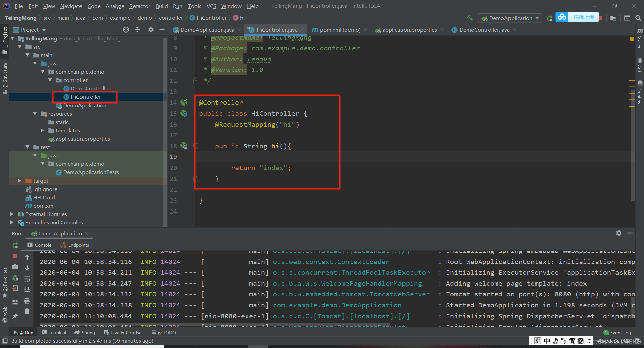This screenshot has width=644, height=348.
Task: Minimize the Run tool window
Action: [630, 233]
